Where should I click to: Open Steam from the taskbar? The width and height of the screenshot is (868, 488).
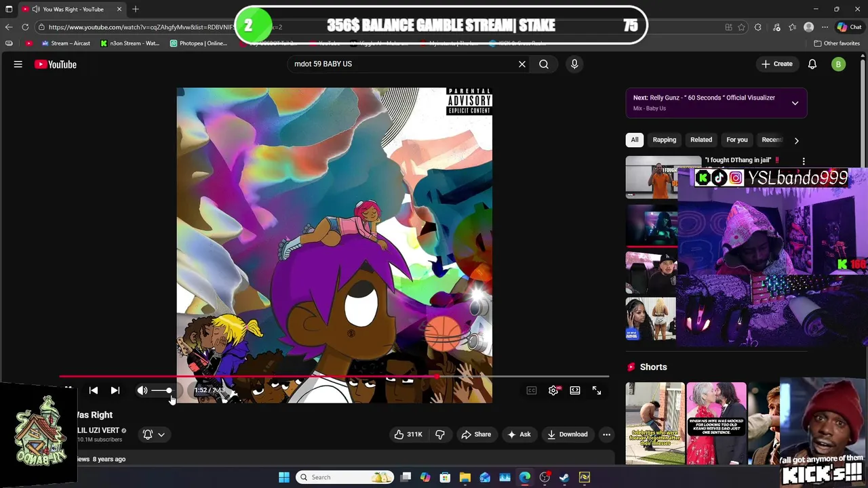coord(564,477)
